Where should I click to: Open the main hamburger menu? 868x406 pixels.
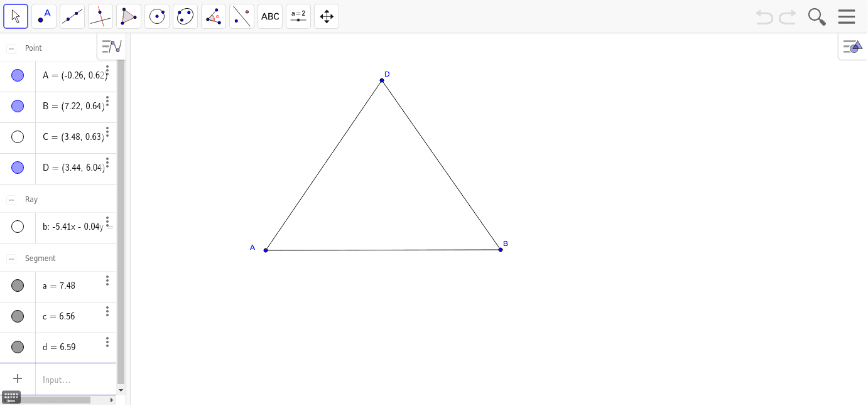(x=847, y=17)
